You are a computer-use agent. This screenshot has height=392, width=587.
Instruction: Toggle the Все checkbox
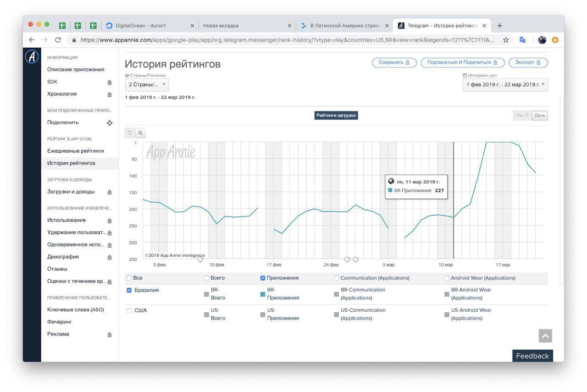[129, 278]
